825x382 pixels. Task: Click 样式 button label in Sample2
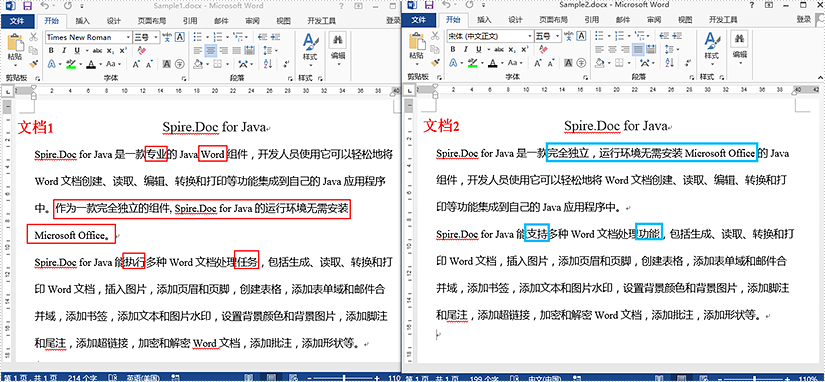pyautogui.click(x=711, y=56)
